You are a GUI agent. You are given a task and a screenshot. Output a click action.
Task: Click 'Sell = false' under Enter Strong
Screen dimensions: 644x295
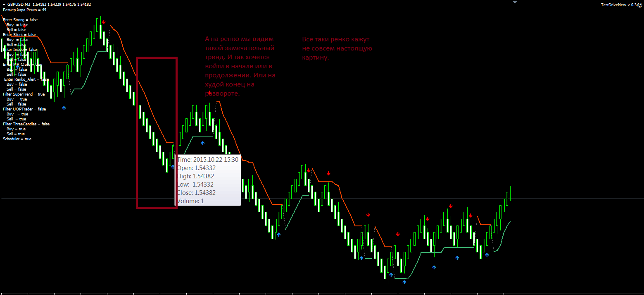[x=17, y=30]
